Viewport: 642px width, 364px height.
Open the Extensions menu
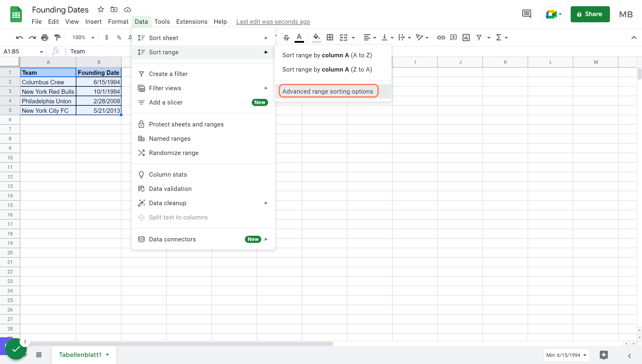(192, 22)
